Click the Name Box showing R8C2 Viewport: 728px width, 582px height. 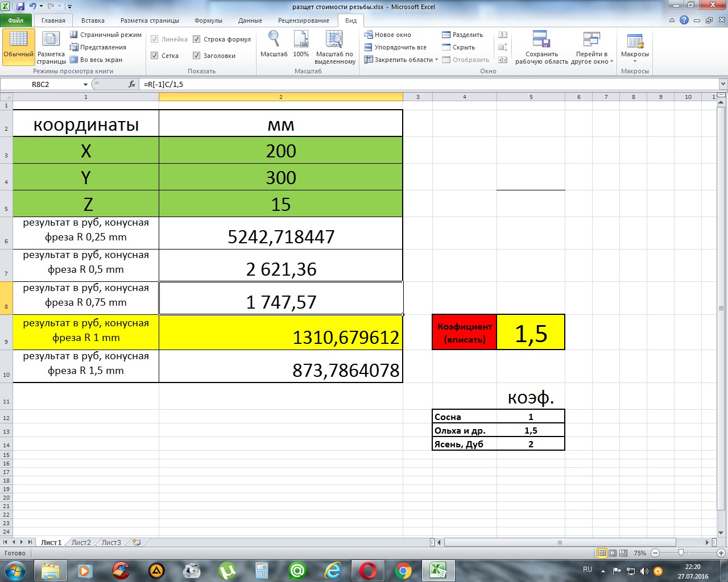pos(41,84)
